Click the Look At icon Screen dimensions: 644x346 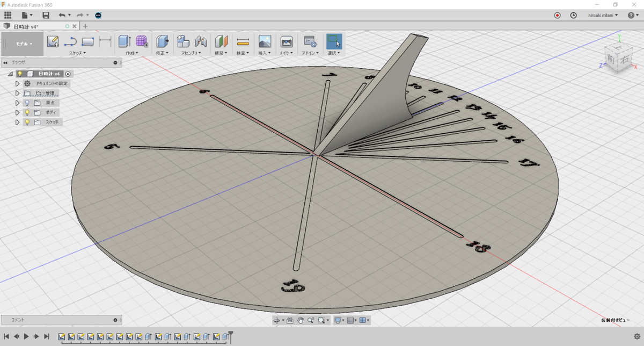click(x=290, y=320)
